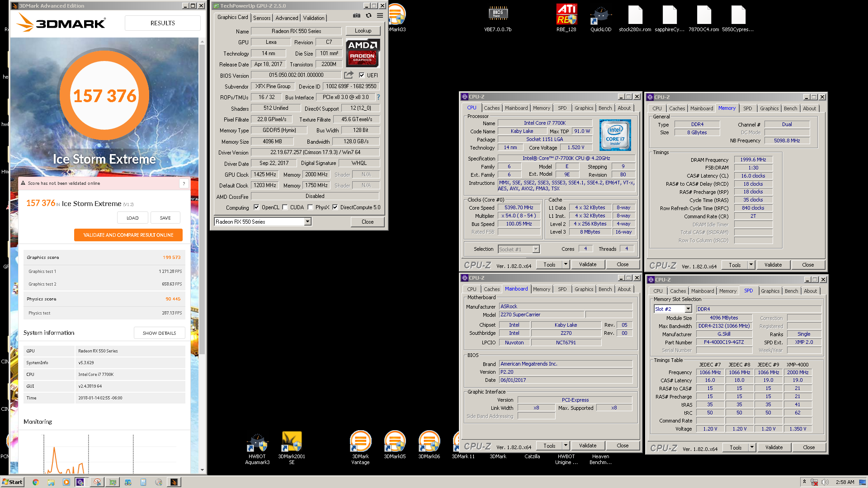Open 3DMark Vantage desktop shortcut

[360, 447]
